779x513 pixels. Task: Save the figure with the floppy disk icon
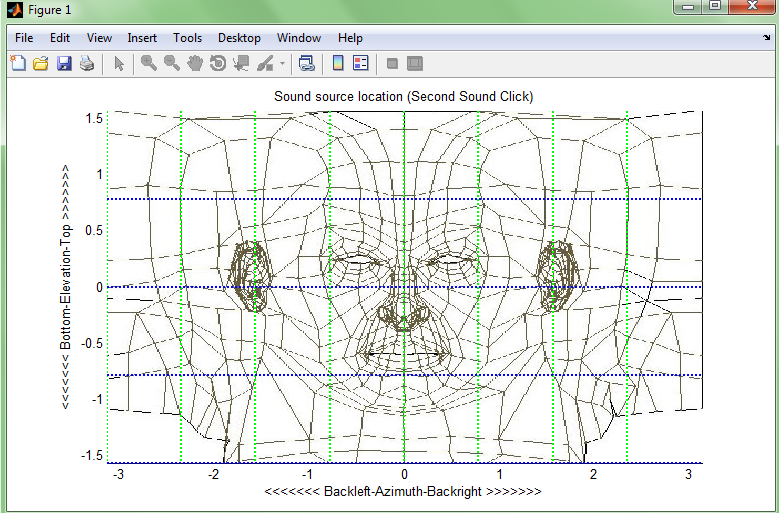(x=64, y=64)
